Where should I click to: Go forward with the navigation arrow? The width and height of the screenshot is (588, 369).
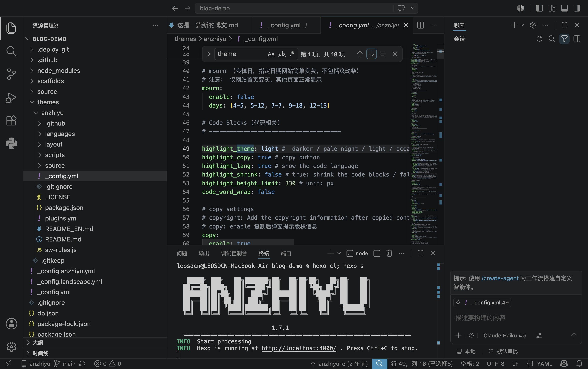[x=187, y=8]
